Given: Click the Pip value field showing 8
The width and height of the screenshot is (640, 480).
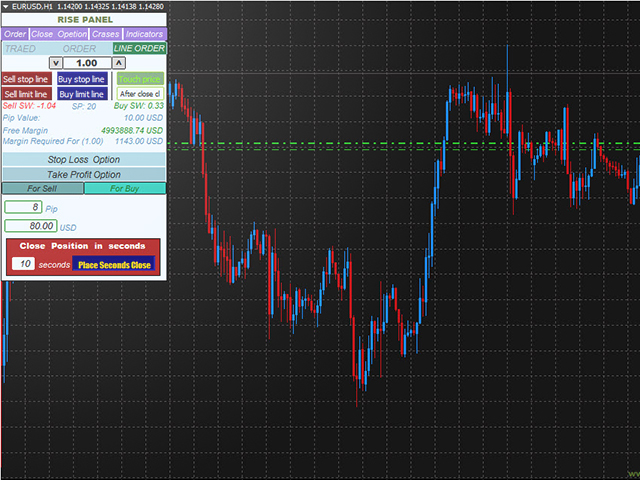Looking at the screenshot, I should tap(23, 207).
